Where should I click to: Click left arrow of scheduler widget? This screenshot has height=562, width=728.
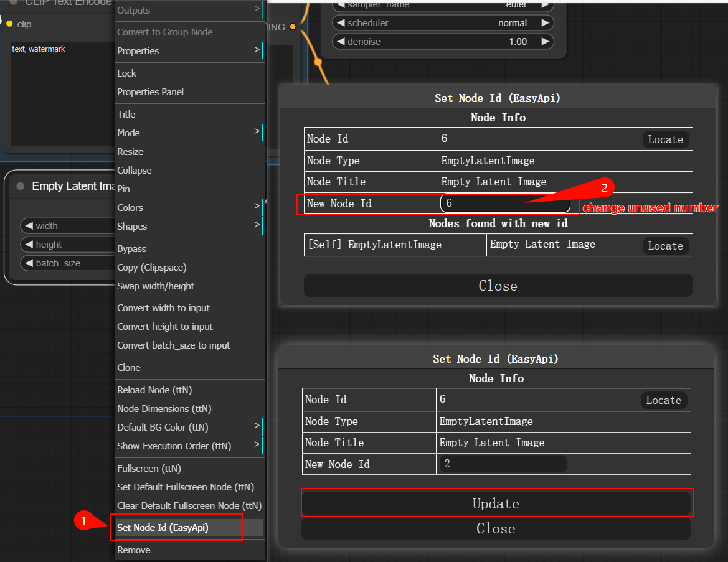[x=341, y=23]
